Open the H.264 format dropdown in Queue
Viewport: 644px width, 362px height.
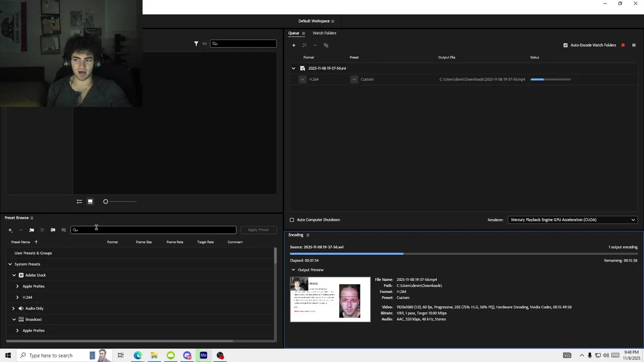click(302, 79)
